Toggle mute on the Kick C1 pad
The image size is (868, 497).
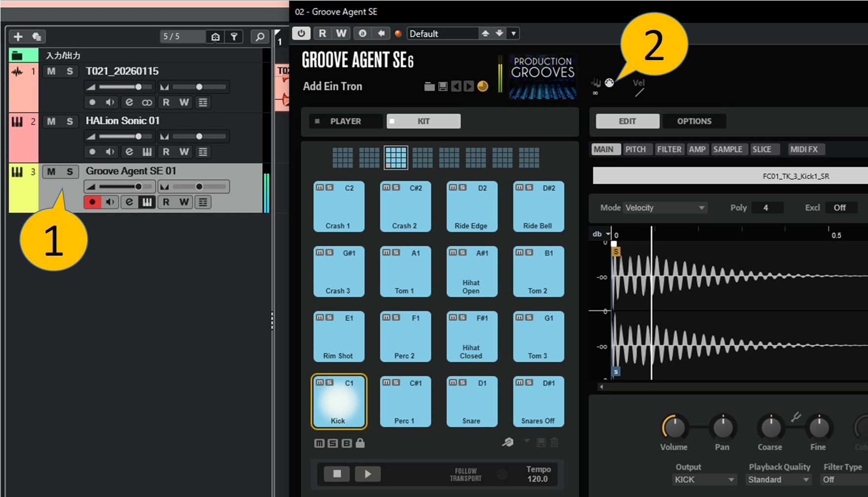point(320,383)
